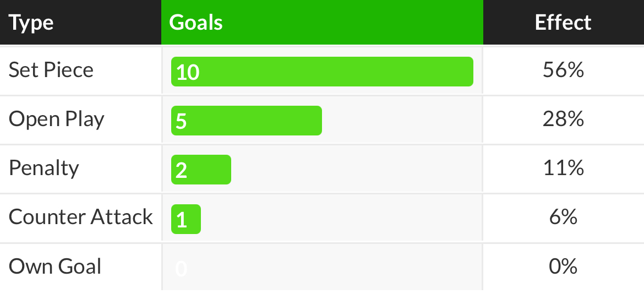The image size is (644, 299).
Task: Click the number 5 in the Goals column
Action: (x=182, y=121)
